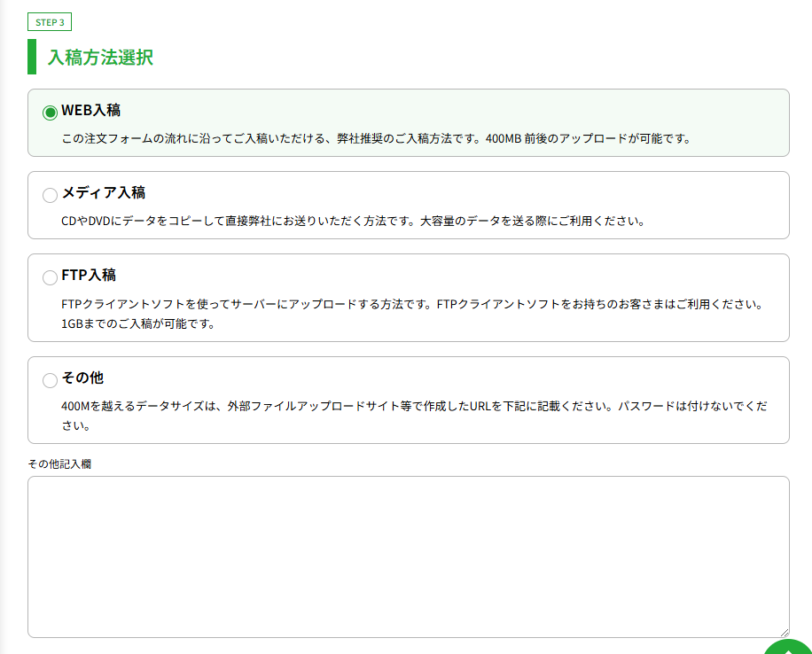Click the メディア入稿 bold label text

103,194
